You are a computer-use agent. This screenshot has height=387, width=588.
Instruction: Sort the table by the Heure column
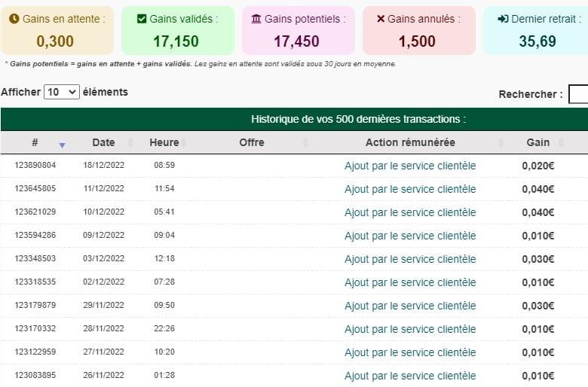pyautogui.click(x=164, y=142)
